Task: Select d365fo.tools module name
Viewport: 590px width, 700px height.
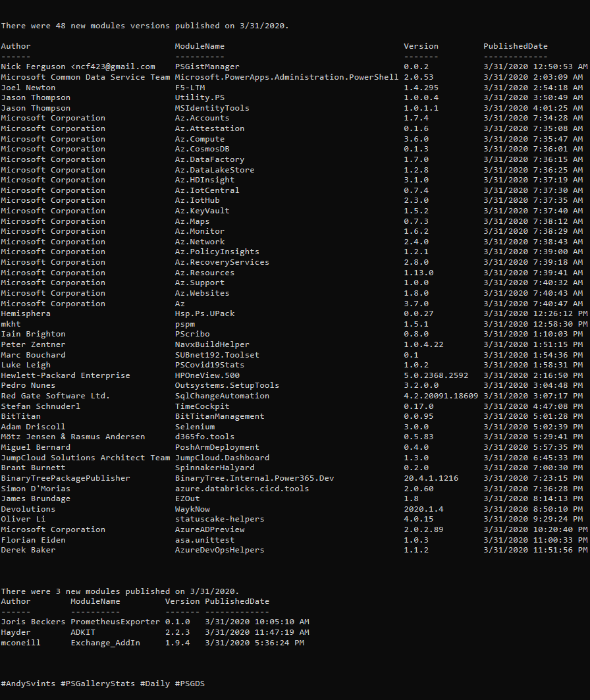Action: pyautogui.click(x=205, y=437)
